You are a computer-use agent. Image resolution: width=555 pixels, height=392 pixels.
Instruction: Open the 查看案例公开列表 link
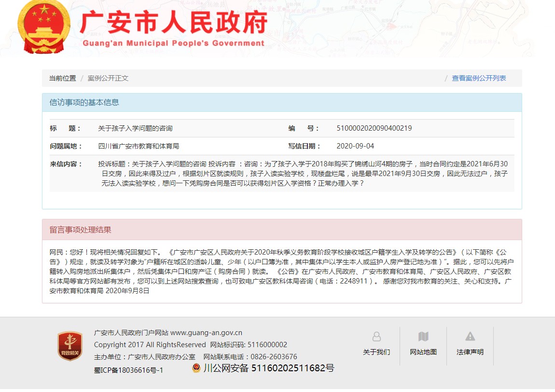pos(479,78)
